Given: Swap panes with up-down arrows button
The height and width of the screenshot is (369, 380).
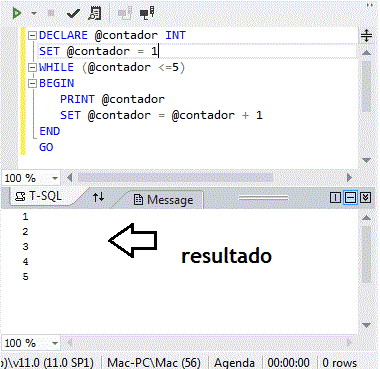Looking at the screenshot, I should coord(99,197).
